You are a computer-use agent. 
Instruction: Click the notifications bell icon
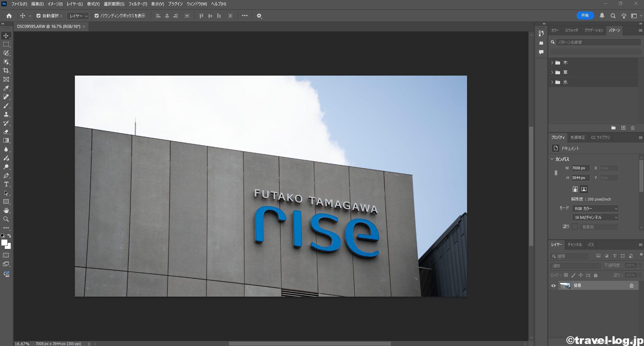(x=602, y=15)
